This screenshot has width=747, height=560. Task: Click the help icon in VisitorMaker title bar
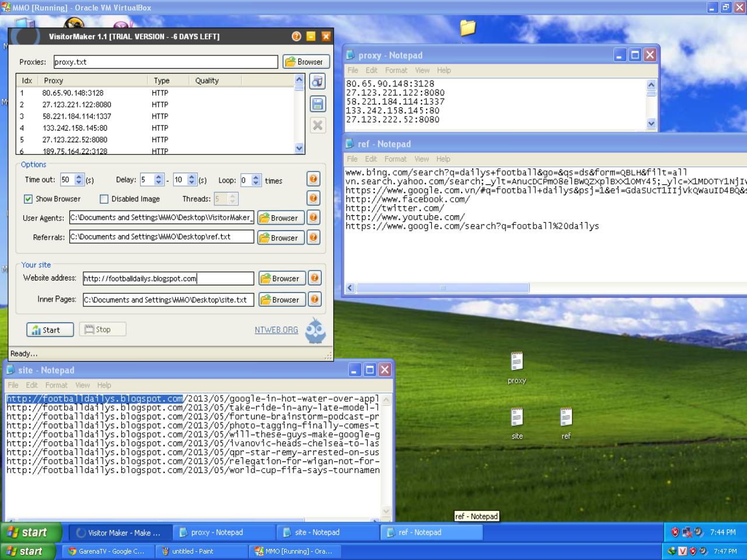point(296,36)
